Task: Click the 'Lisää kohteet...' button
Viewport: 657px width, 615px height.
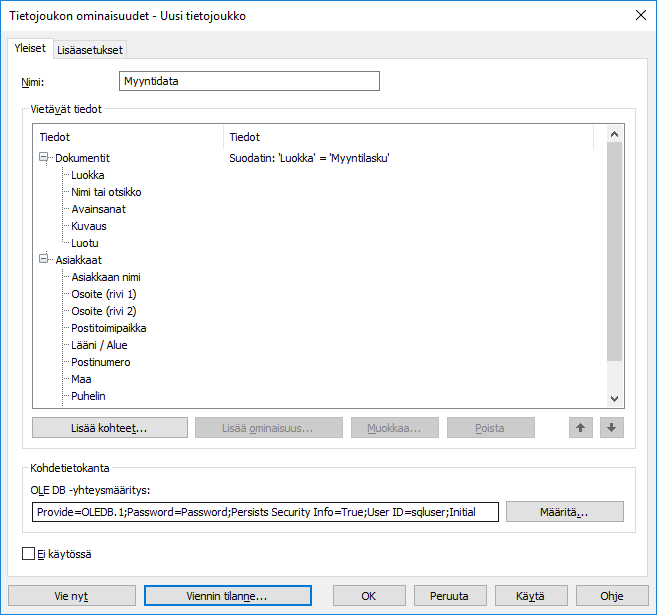Action: pyautogui.click(x=110, y=428)
